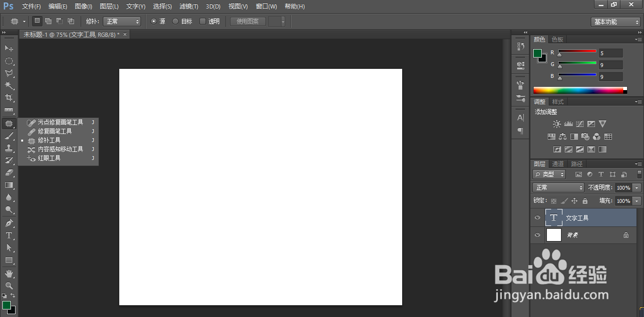This screenshot has height=317, width=644.
Task: Select the Path Selection arrow tool
Action: tap(9, 248)
